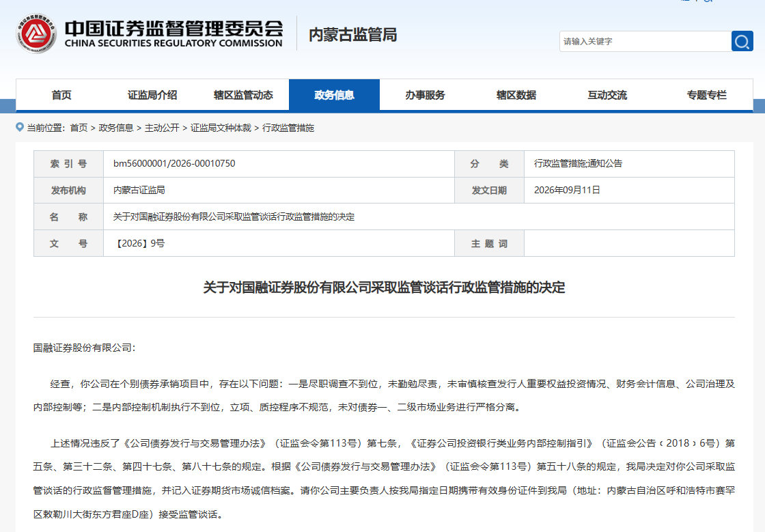
Task: Click the 政务信息 breadcrumb link
Action: (x=116, y=128)
